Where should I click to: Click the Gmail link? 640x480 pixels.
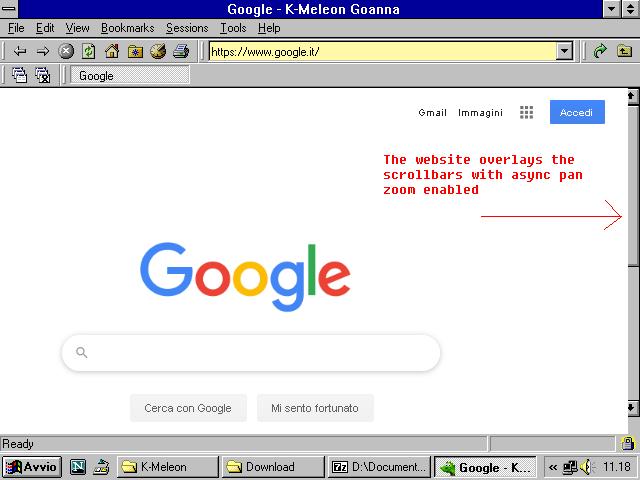pyautogui.click(x=432, y=113)
